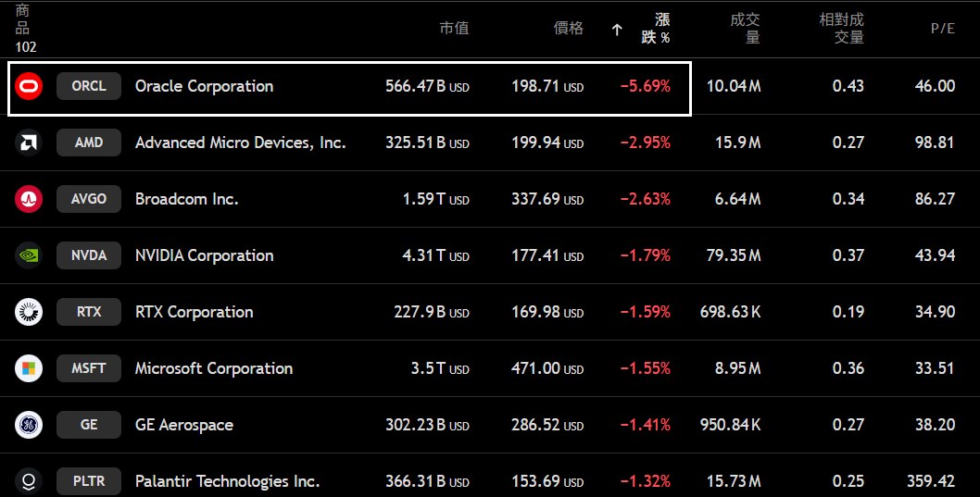The width and height of the screenshot is (980, 497).
Task: Click the RTX Corporation logo icon
Action: pyautogui.click(x=29, y=312)
